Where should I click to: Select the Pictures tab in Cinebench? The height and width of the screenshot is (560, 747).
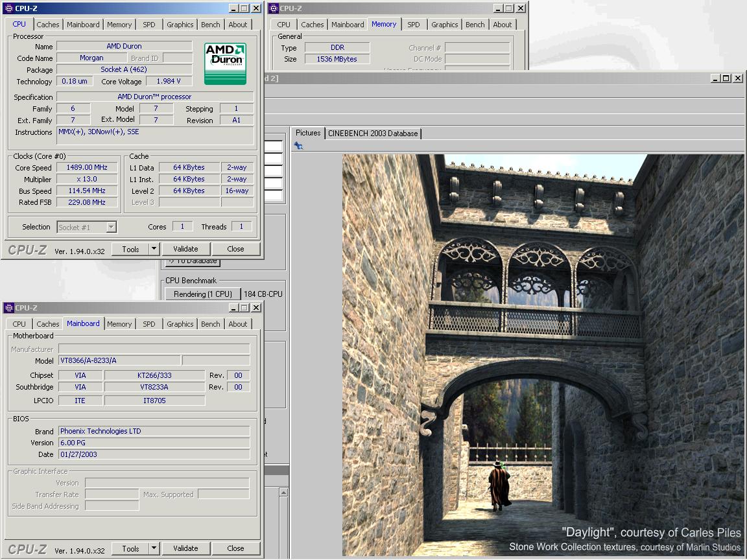[308, 133]
